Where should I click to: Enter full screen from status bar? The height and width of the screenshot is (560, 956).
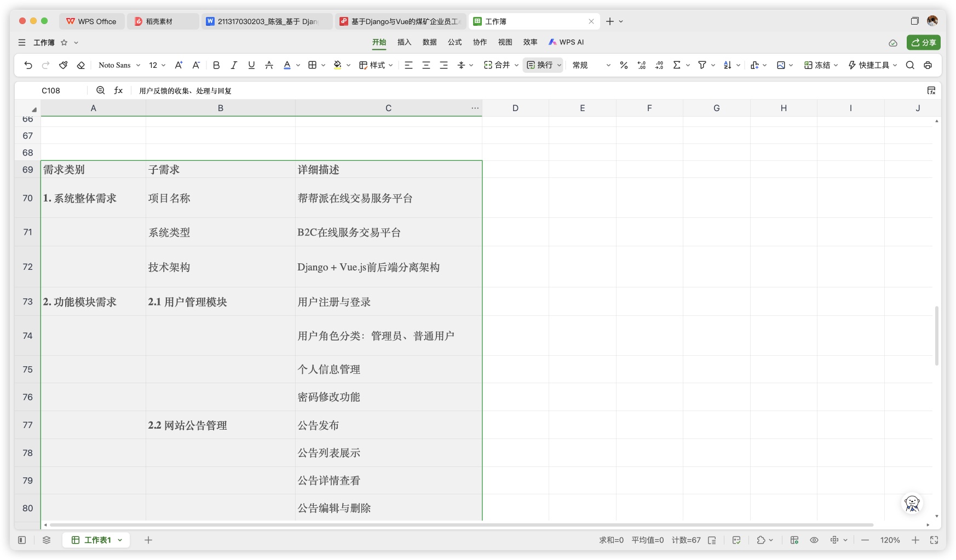pos(934,540)
